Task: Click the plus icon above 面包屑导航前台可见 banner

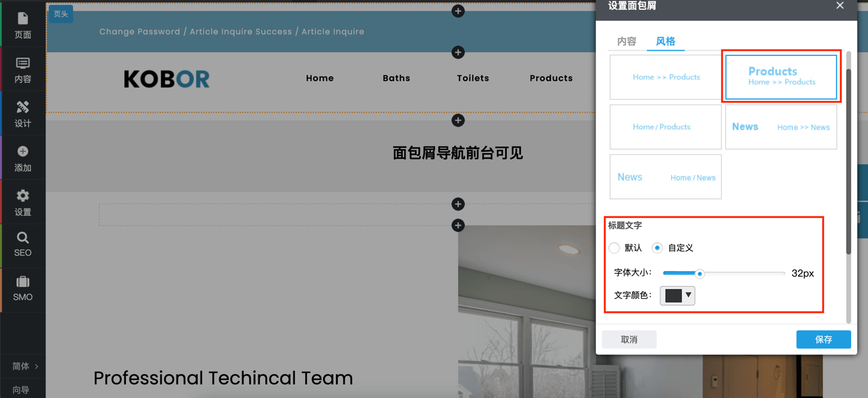Action: [458, 121]
